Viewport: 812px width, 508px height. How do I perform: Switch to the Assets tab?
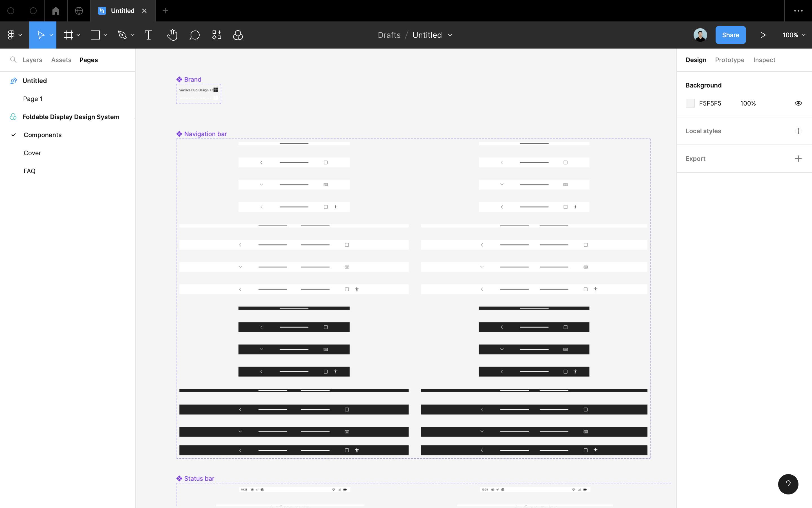coord(61,60)
